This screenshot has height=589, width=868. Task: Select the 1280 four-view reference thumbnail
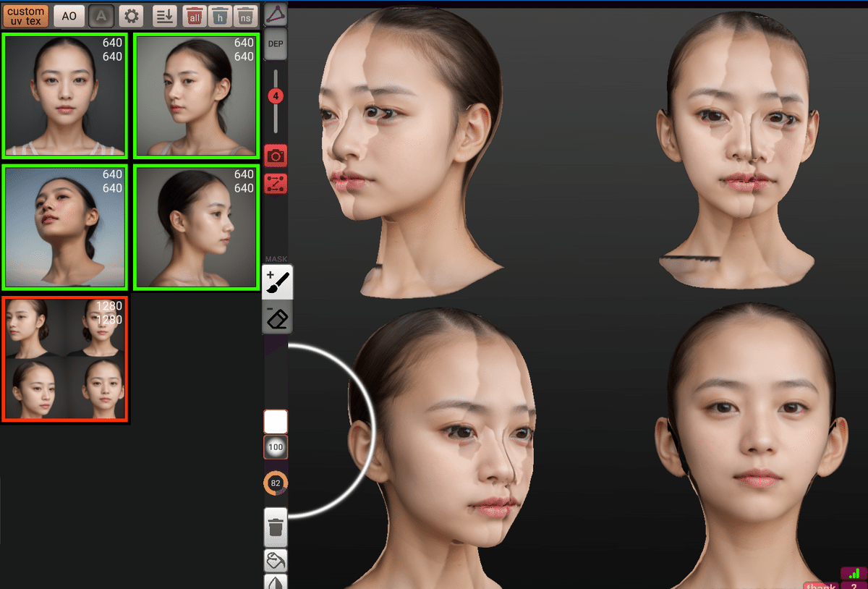(x=65, y=360)
